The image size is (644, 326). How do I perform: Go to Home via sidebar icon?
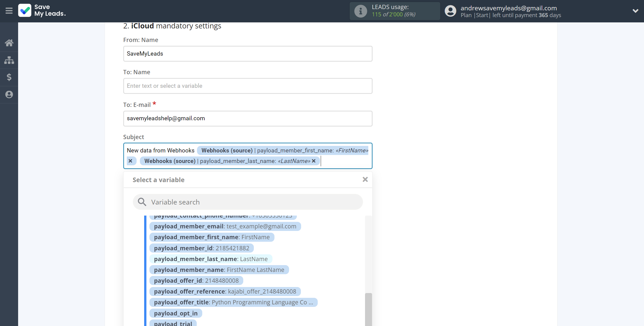coord(9,43)
